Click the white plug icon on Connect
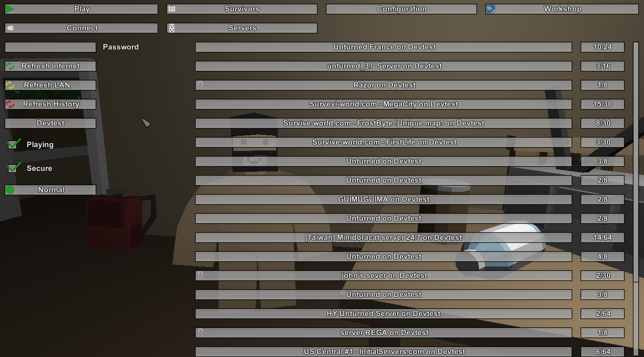Image resolution: width=644 pixels, height=357 pixels. click(10, 28)
